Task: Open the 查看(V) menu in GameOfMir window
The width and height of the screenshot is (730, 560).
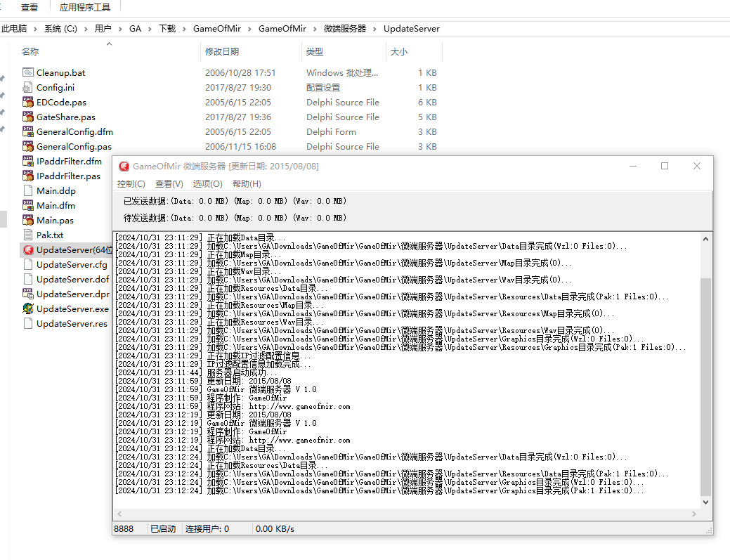Action: [169, 184]
